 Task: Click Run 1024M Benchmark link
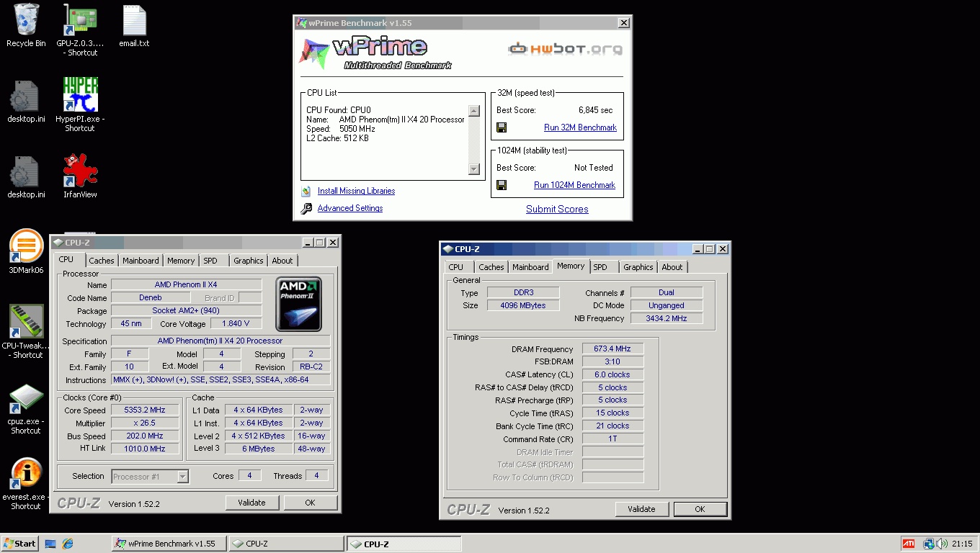click(574, 185)
